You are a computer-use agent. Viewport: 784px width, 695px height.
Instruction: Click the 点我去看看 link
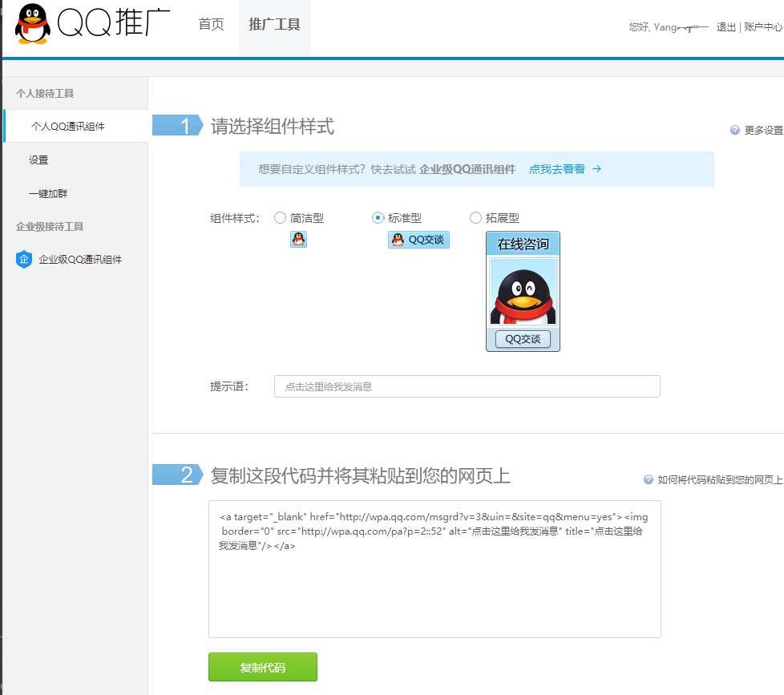coord(557,169)
